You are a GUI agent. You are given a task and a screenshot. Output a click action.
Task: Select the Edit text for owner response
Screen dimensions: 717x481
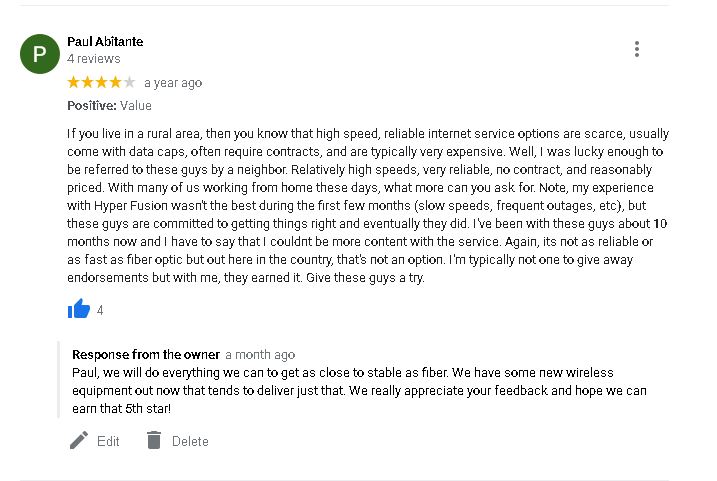pyautogui.click(x=108, y=441)
